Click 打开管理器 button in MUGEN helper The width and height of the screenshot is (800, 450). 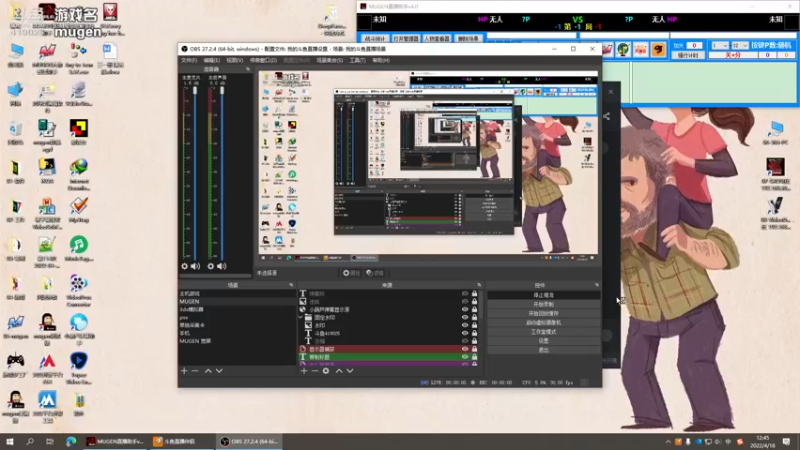coord(405,39)
